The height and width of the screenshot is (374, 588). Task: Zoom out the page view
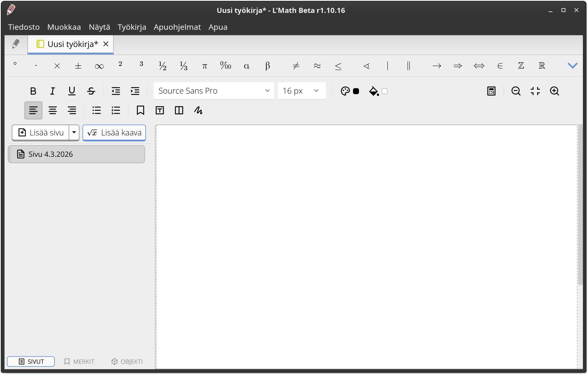(516, 91)
